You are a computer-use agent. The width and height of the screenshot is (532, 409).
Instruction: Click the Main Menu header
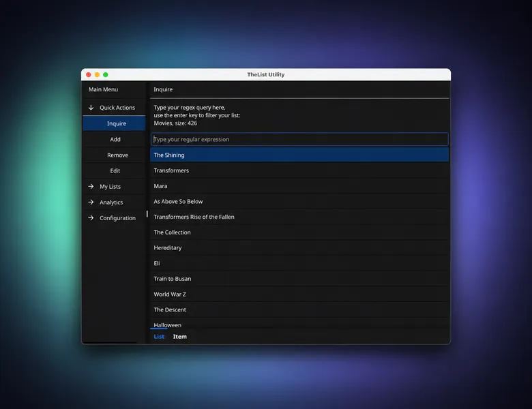click(x=103, y=89)
